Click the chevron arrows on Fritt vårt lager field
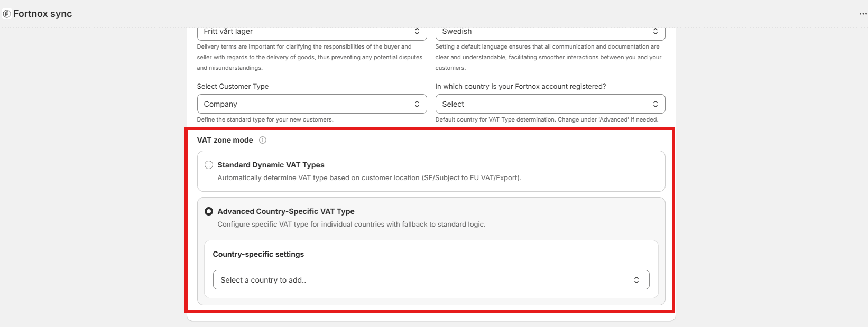The image size is (868, 327). pyautogui.click(x=417, y=31)
